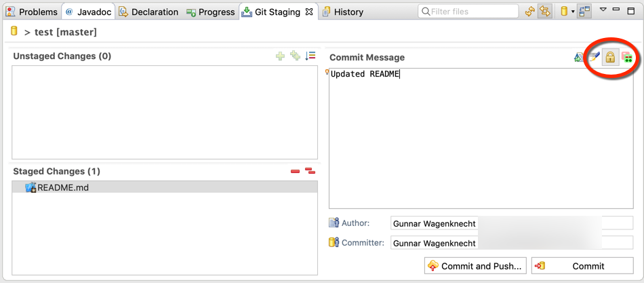
Task: Open the view menu triangle
Action: [x=603, y=9]
